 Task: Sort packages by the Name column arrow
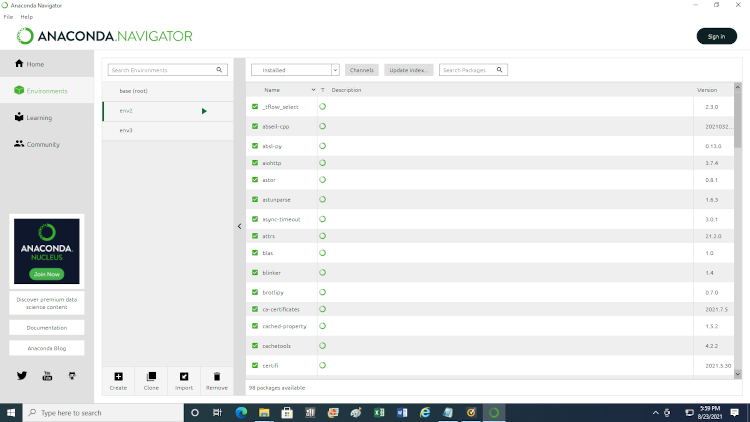(x=313, y=90)
